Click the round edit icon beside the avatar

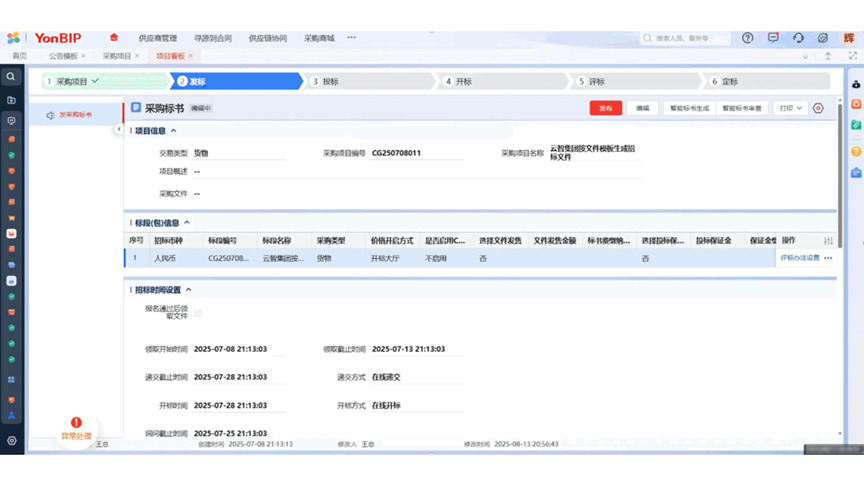(823, 37)
